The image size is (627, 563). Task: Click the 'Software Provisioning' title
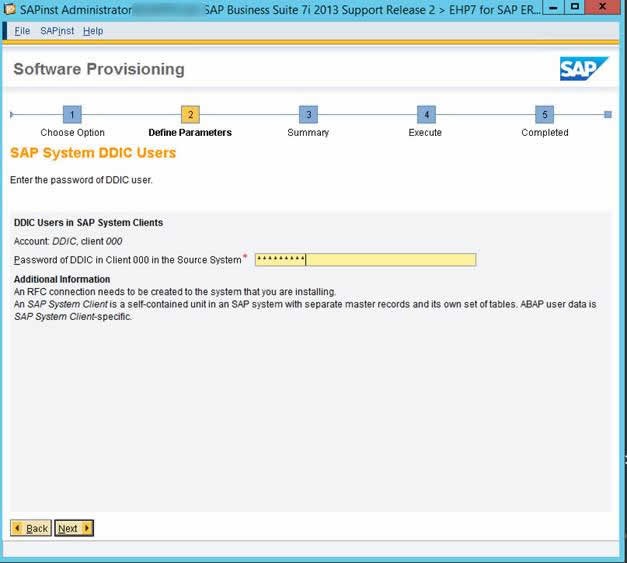(99, 69)
